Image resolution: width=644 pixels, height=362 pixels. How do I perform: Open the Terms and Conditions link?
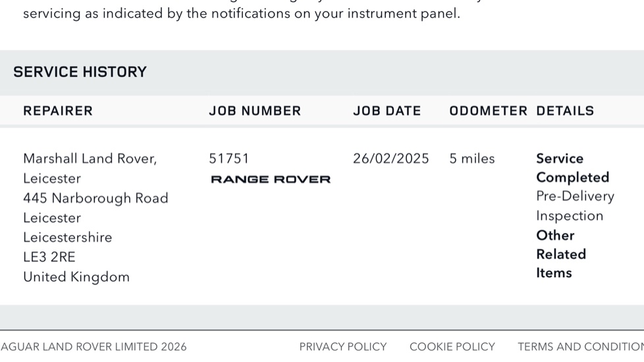(x=580, y=347)
